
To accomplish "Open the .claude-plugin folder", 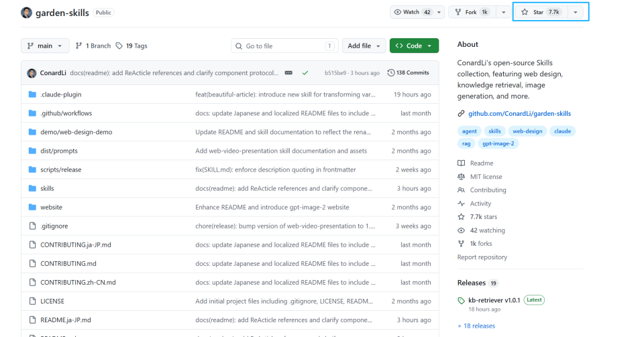I will pyautogui.click(x=61, y=94).
